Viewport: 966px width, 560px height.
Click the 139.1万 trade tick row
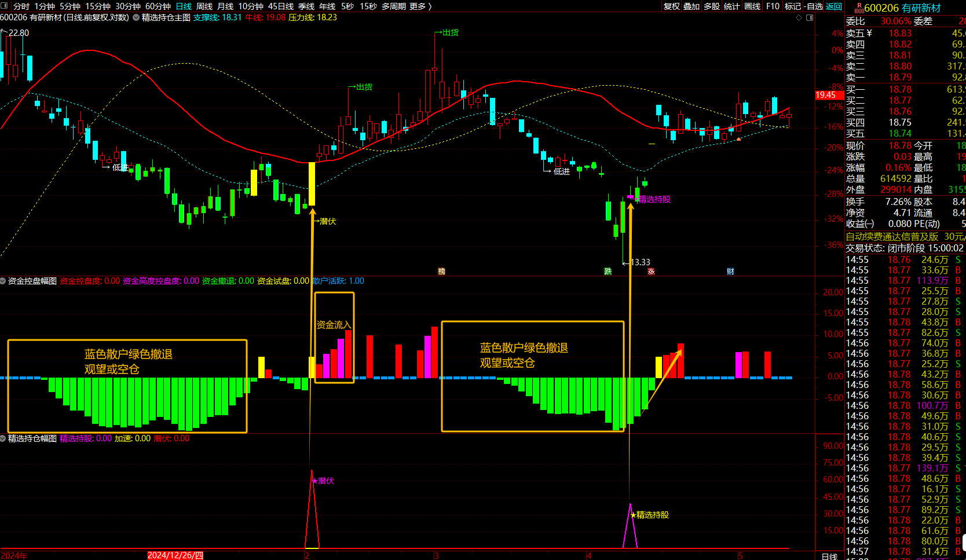tap(905, 468)
